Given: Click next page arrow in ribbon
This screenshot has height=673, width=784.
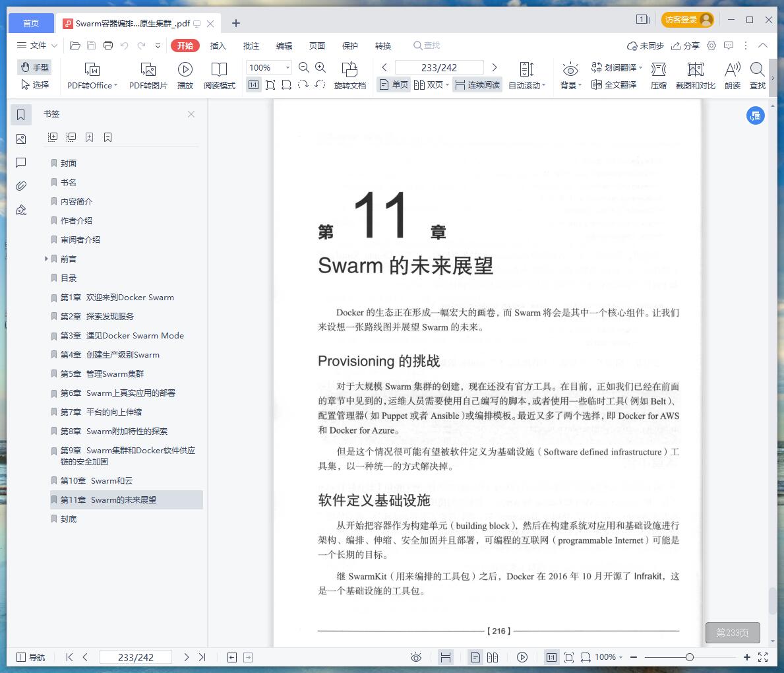Looking at the screenshot, I should pyautogui.click(x=495, y=67).
